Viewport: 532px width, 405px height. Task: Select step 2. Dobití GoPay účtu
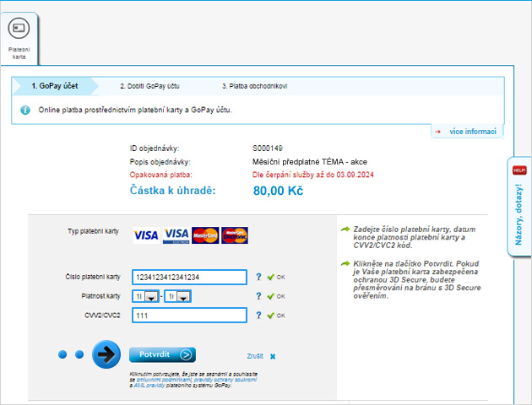(149, 86)
